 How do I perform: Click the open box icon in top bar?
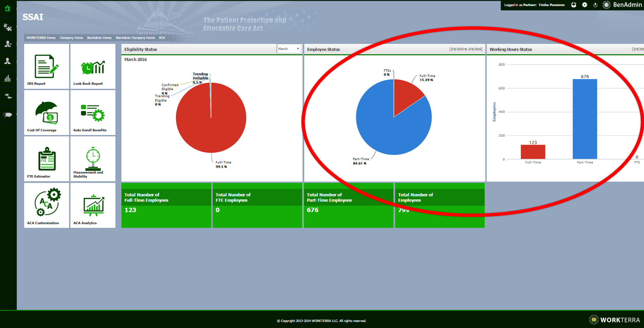pos(574,5)
